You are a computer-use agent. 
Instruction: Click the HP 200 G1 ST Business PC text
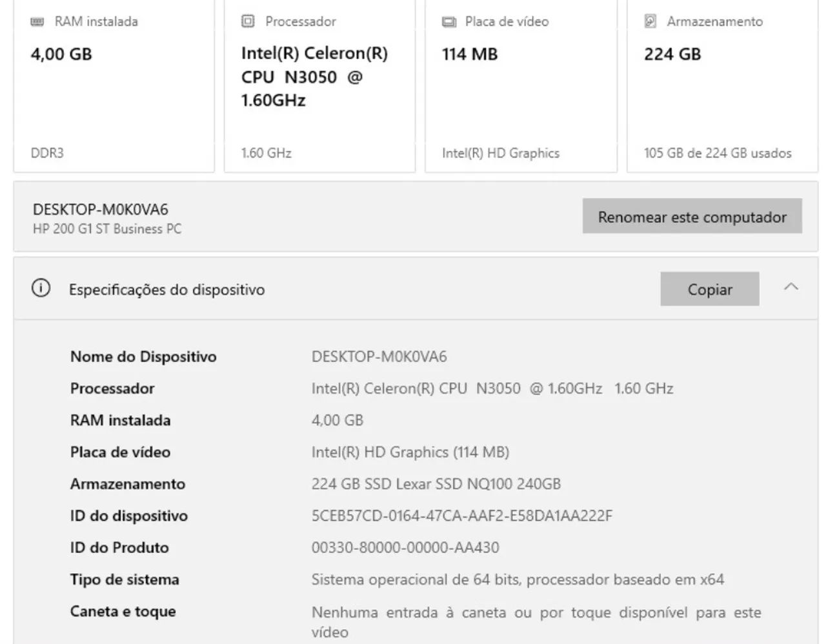pos(107,229)
